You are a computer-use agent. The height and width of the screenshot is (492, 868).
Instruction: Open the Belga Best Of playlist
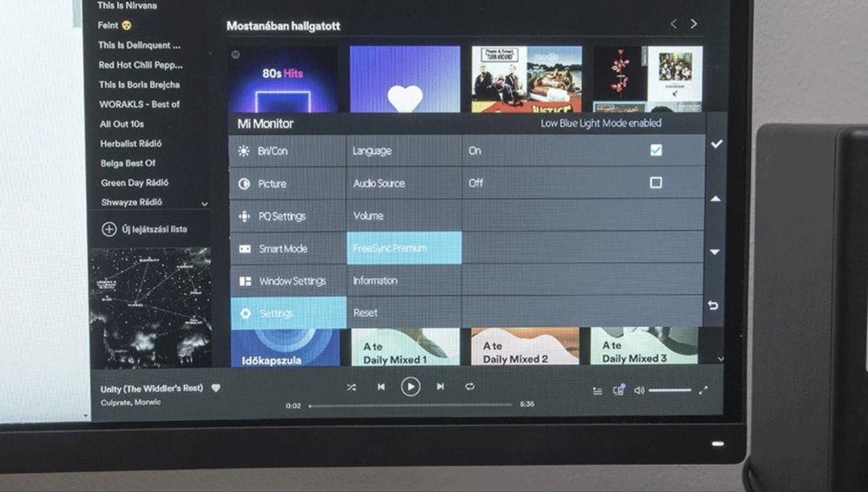[x=128, y=163]
